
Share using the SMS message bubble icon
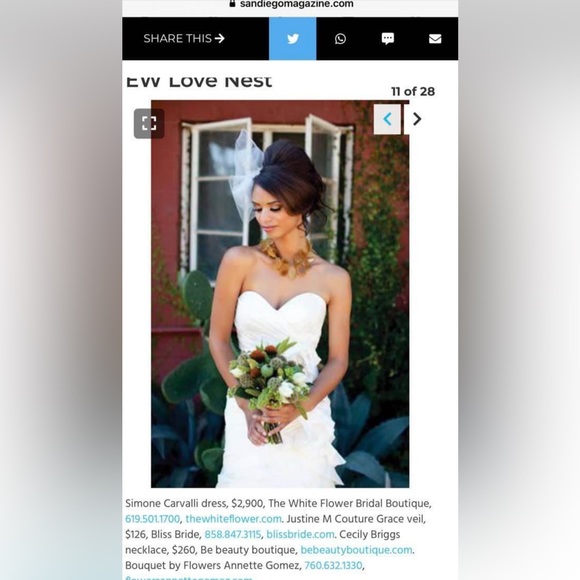388,38
